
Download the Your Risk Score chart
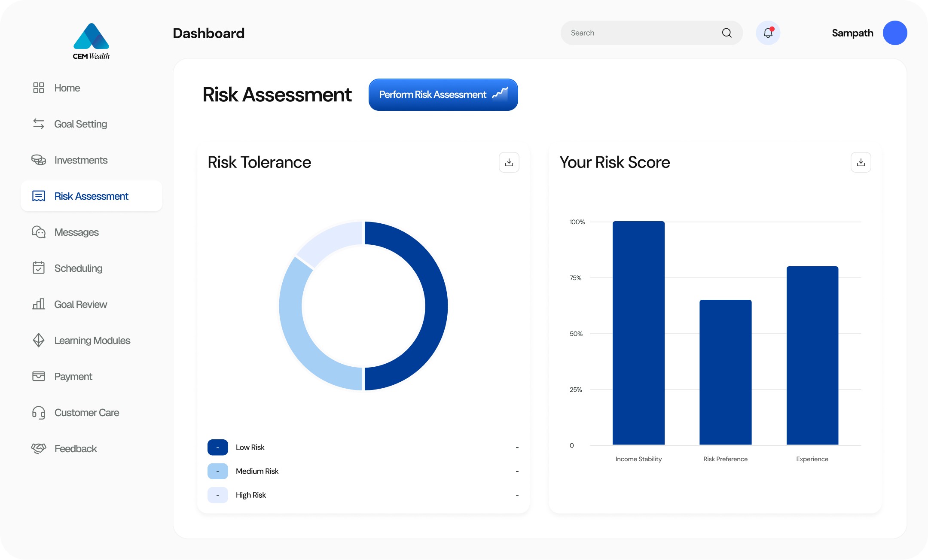pyautogui.click(x=861, y=162)
